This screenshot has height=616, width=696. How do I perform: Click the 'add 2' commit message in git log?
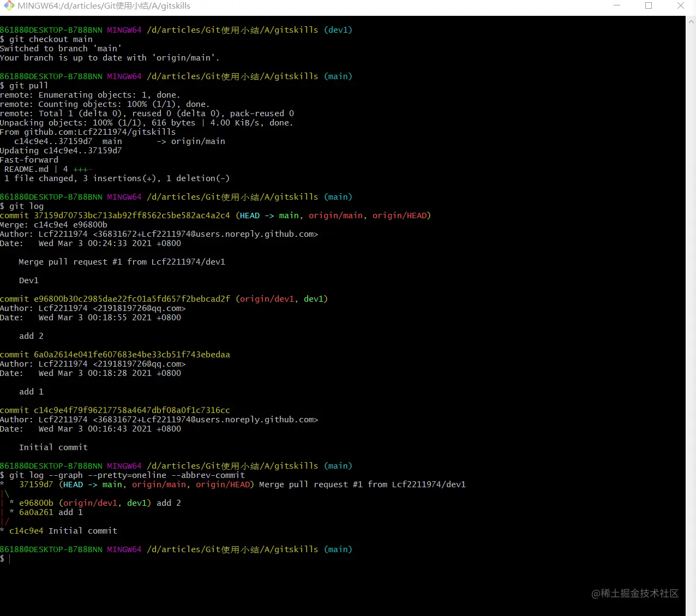pyautogui.click(x=31, y=336)
